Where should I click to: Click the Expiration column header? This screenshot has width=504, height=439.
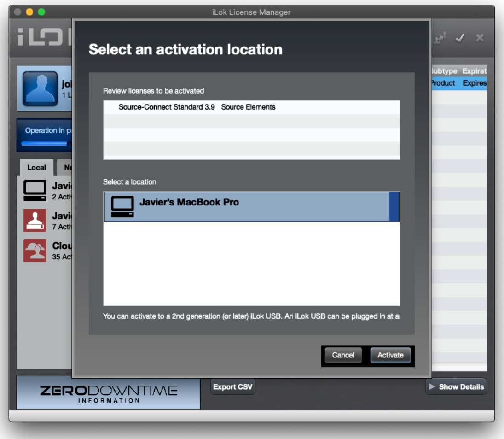point(474,71)
